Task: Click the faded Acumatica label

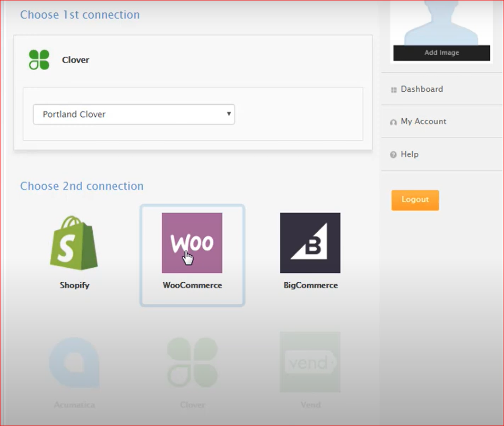Action: (74, 405)
